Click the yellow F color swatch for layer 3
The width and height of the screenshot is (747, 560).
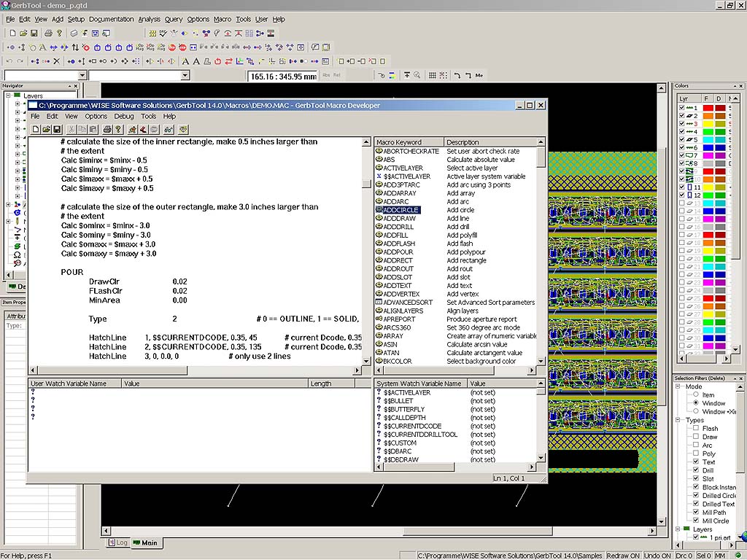pyautogui.click(x=708, y=124)
